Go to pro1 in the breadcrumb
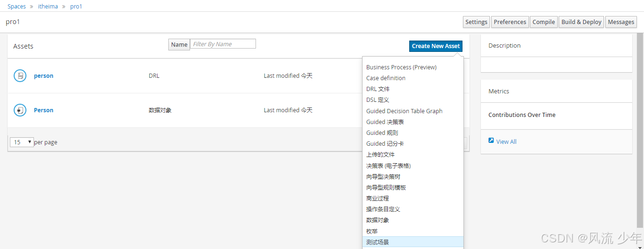The height and width of the screenshot is (249, 644). point(76,6)
